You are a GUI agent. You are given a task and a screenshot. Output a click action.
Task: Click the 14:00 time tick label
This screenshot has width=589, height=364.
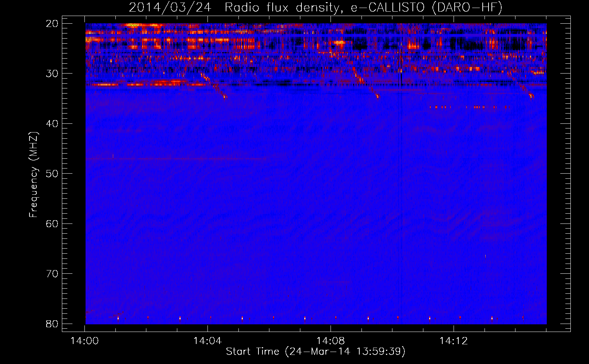85,341
